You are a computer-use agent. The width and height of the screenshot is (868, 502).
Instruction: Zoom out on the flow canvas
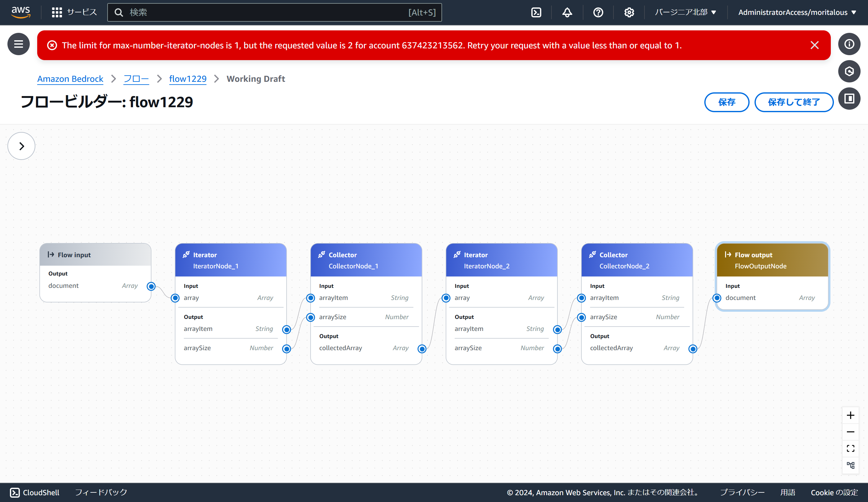point(850,432)
